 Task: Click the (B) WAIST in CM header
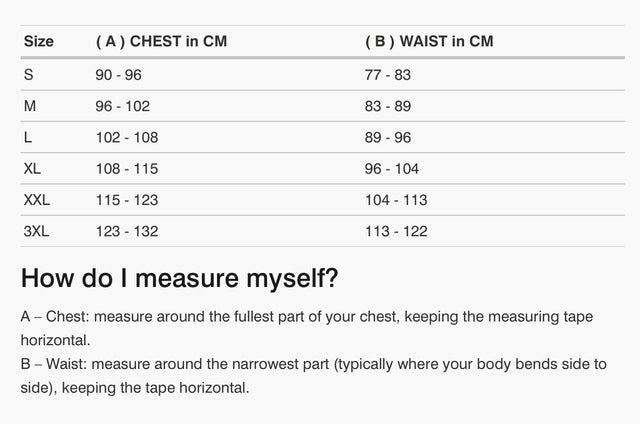tap(429, 41)
